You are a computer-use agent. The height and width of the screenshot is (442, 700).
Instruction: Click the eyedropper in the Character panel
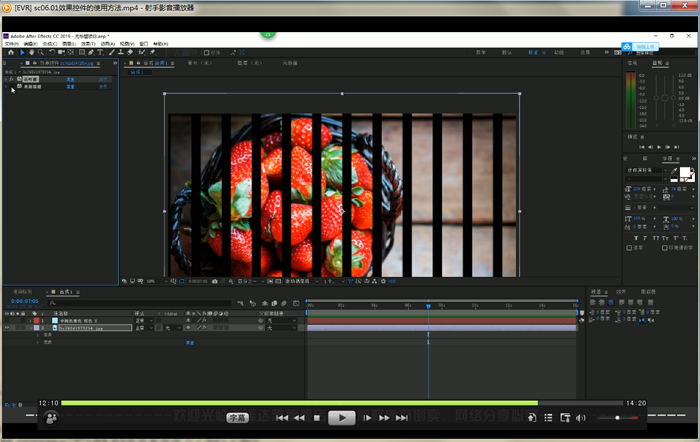pyautogui.click(x=674, y=171)
